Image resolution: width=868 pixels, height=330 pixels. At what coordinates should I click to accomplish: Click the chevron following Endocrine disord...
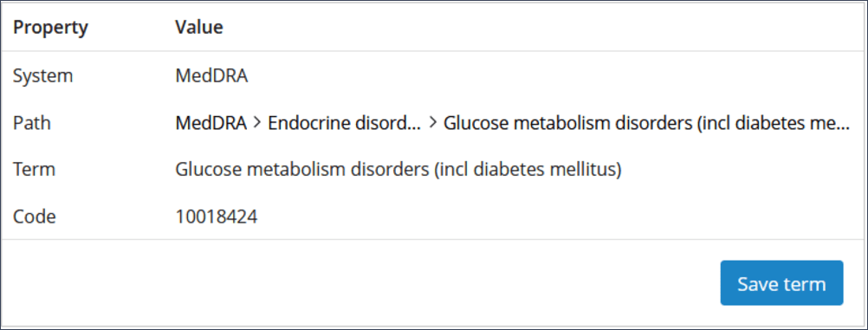(x=432, y=123)
